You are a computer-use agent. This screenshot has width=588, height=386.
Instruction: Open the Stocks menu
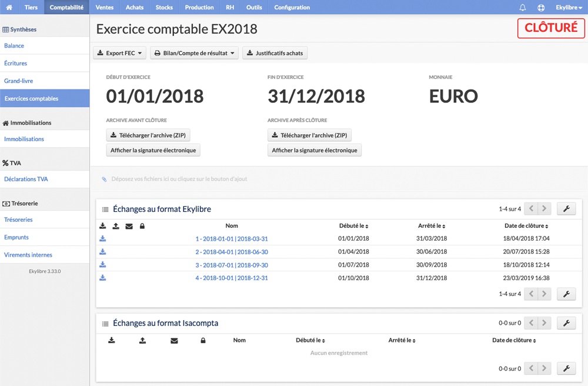(x=164, y=8)
